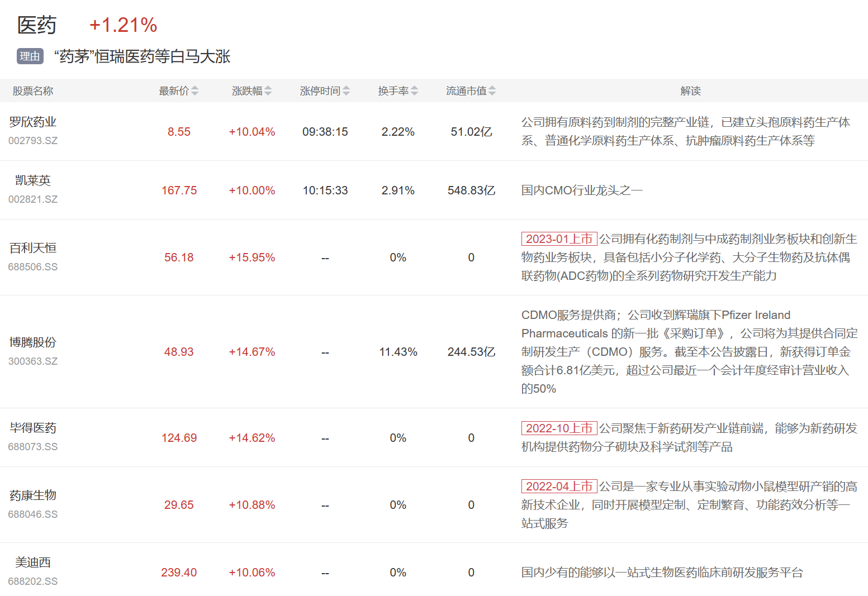Click price 8.55 for 罗欣药业

pyautogui.click(x=179, y=132)
